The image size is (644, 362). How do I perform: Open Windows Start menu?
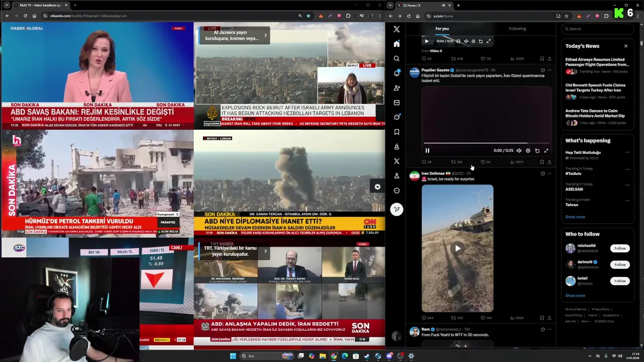coord(232,356)
